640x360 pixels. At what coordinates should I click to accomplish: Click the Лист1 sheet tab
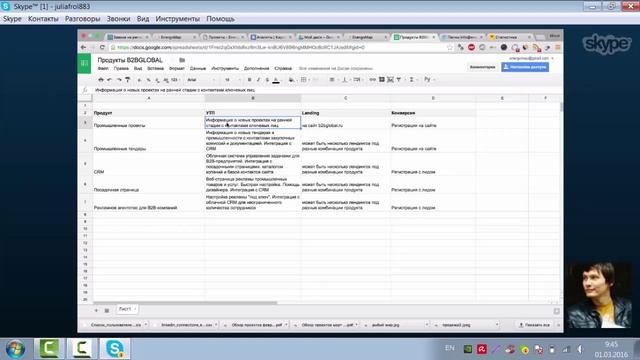[x=127, y=309]
